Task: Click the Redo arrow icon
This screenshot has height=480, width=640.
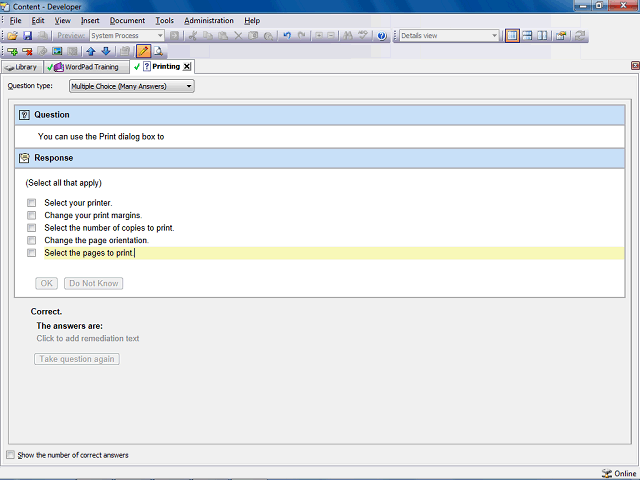Action: [302, 36]
